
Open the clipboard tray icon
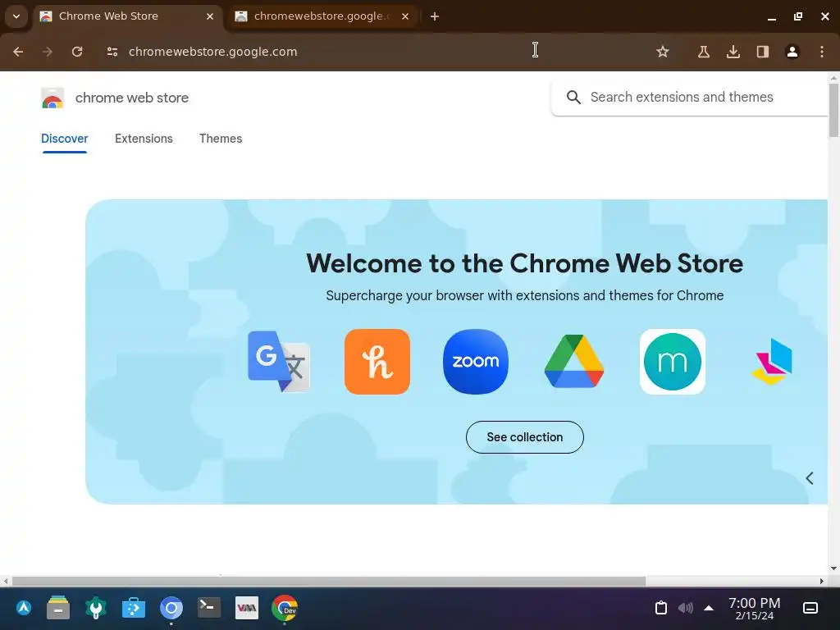661,608
